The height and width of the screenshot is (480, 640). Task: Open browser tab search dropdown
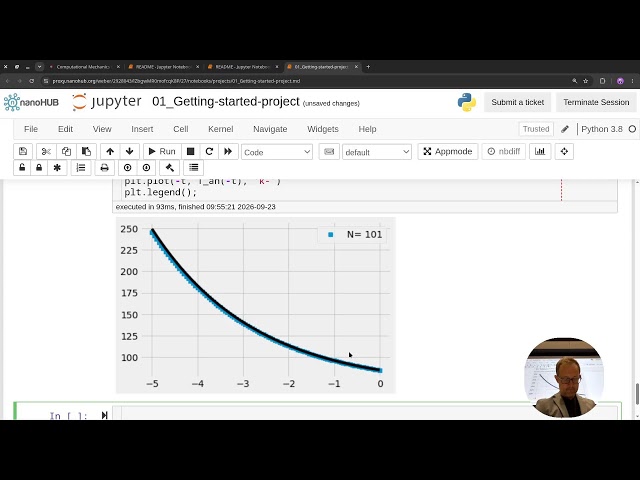click(39, 67)
